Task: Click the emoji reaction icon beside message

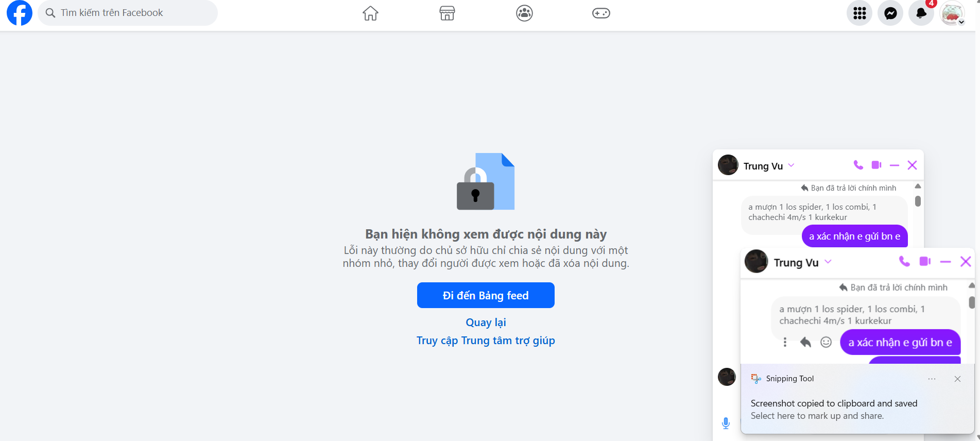Action: tap(826, 342)
